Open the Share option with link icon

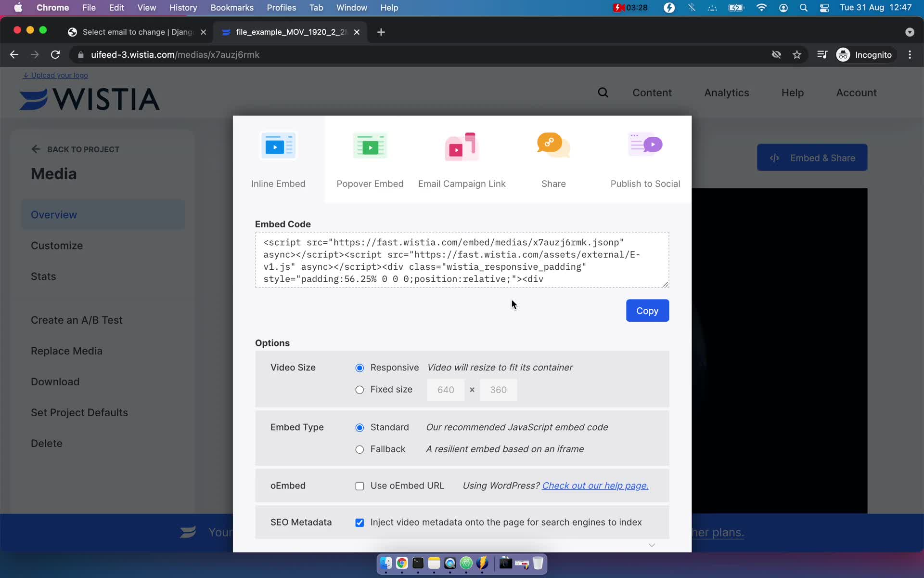pos(553,159)
